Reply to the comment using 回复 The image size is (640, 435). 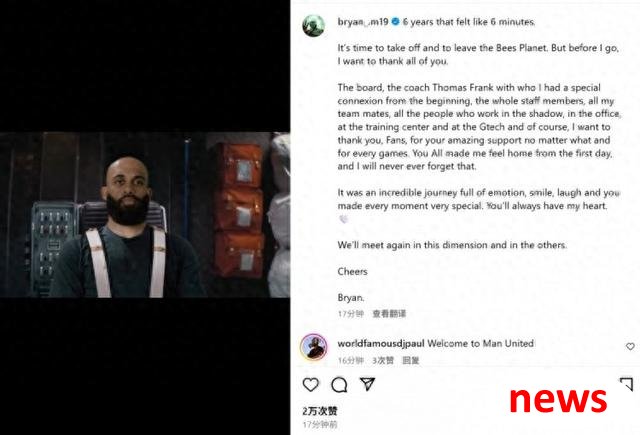pyautogui.click(x=411, y=360)
